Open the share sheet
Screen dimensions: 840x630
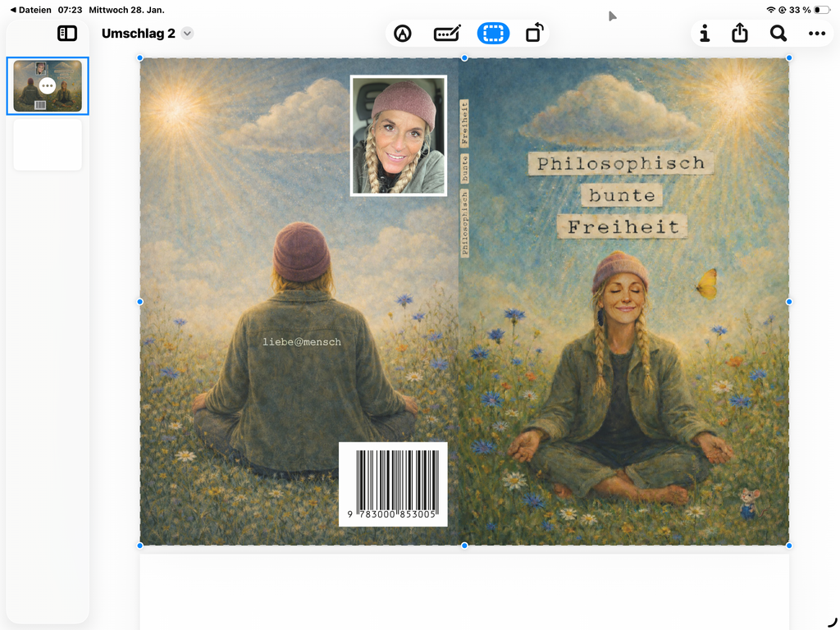pyautogui.click(x=740, y=34)
